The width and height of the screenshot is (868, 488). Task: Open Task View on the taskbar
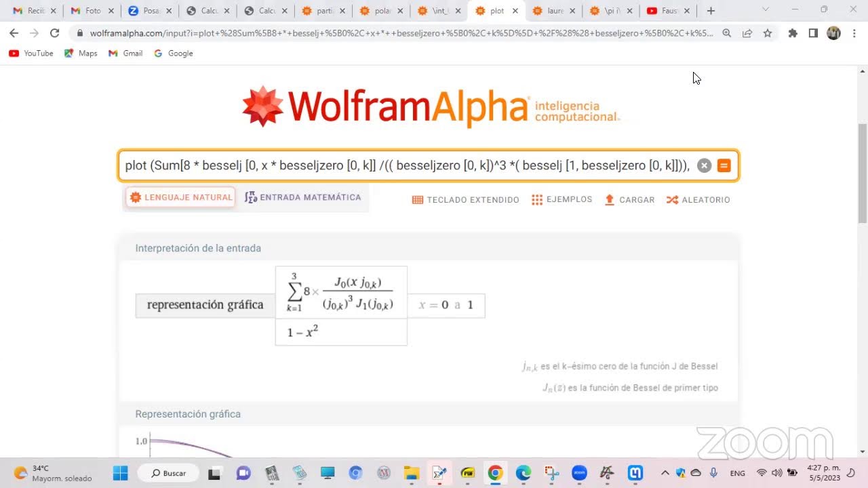pyautogui.click(x=214, y=473)
